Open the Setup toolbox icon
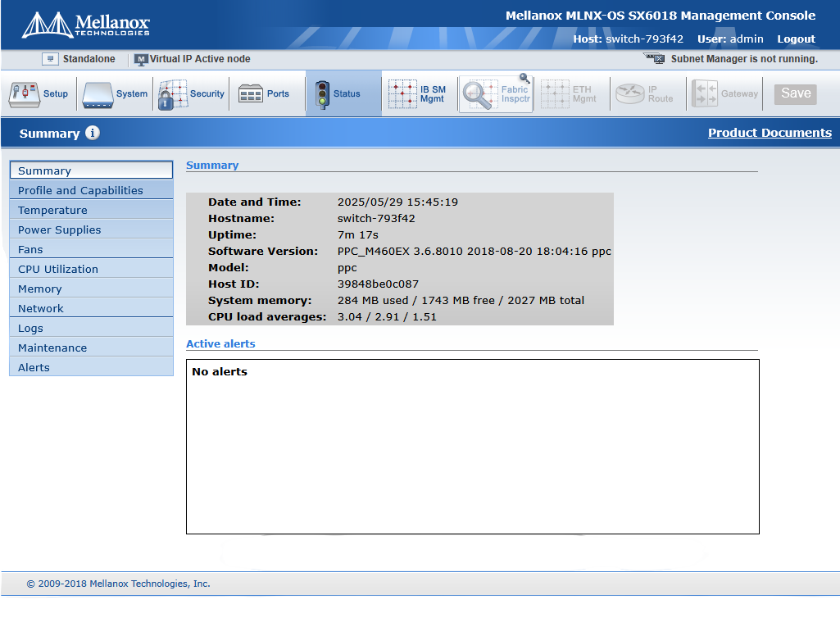The width and height of the screenshot is (840, 627). [x=24, y=94]
